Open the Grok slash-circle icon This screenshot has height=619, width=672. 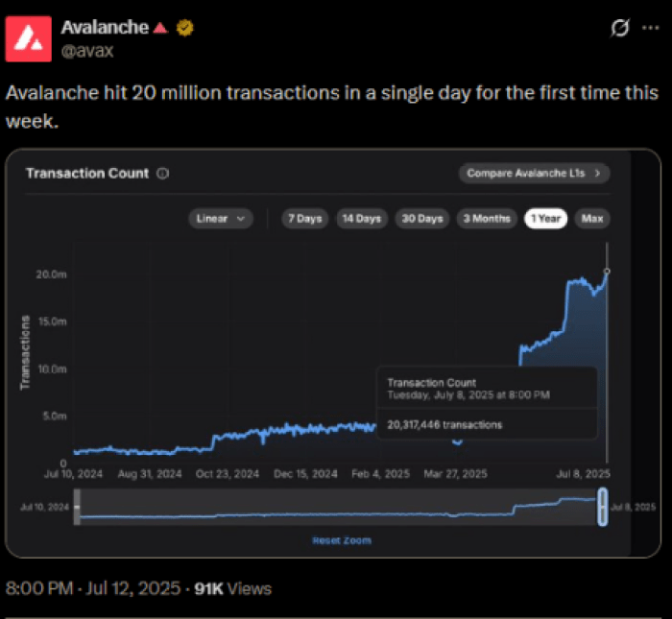pyautogui.click(x=620, y=28)
